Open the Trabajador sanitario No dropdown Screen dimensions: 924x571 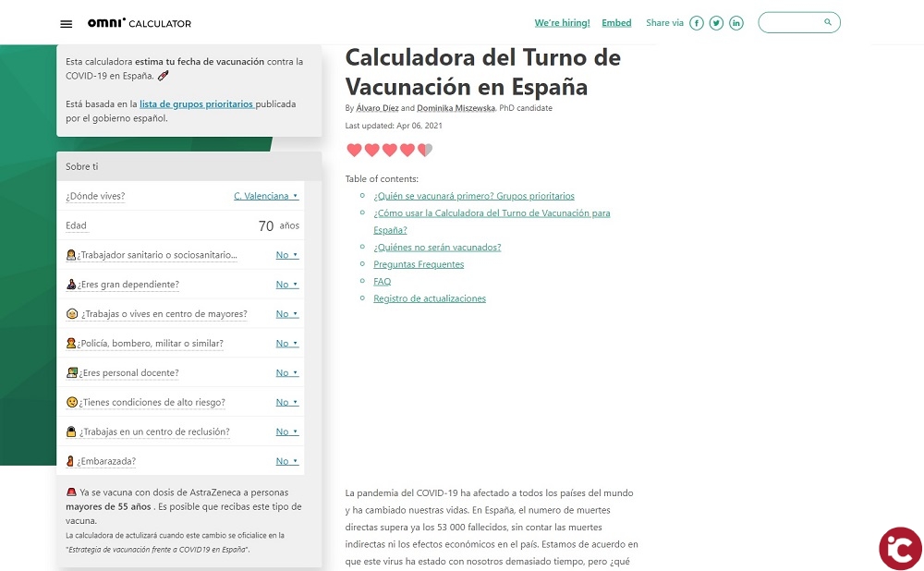pyautogui.click(x=287, y=255)
